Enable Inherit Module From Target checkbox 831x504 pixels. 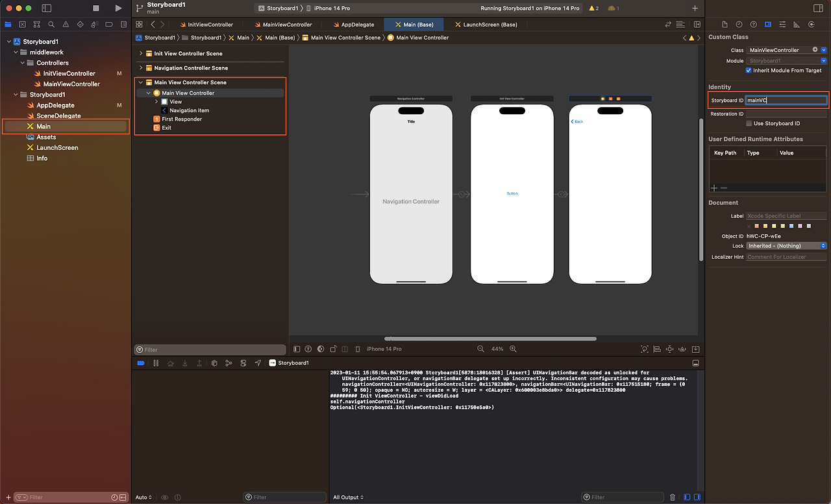tap(748, 71)
